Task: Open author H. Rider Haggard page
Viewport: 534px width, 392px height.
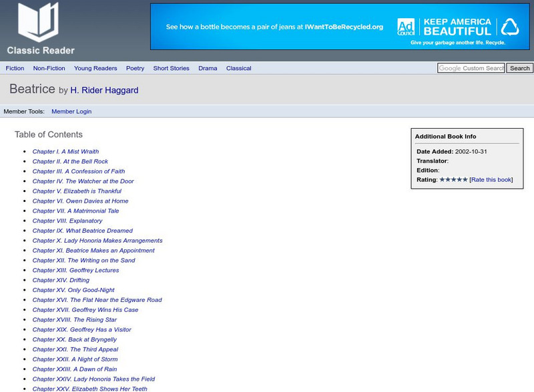Action: [104, 90]
